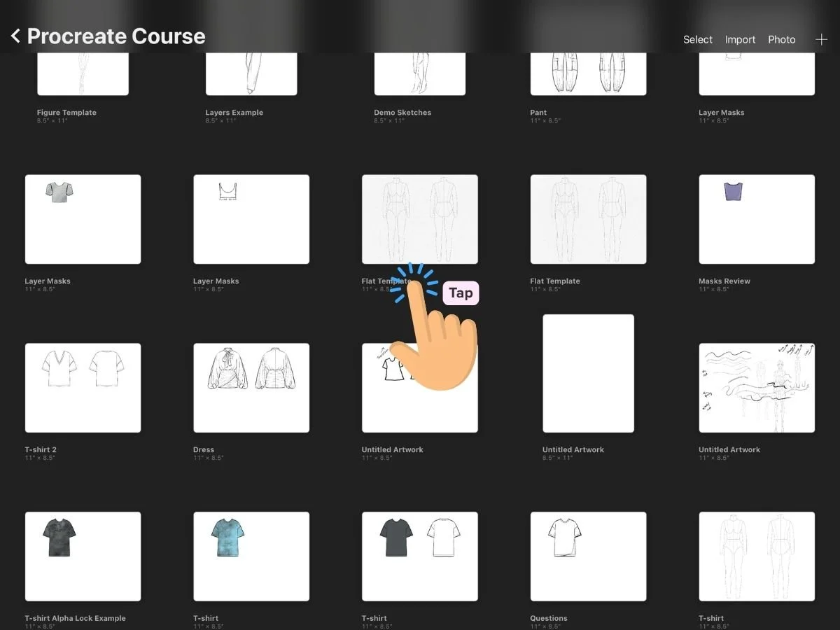Open T-shirt artwork with blue tie-dye shirt

pos(251,556)
